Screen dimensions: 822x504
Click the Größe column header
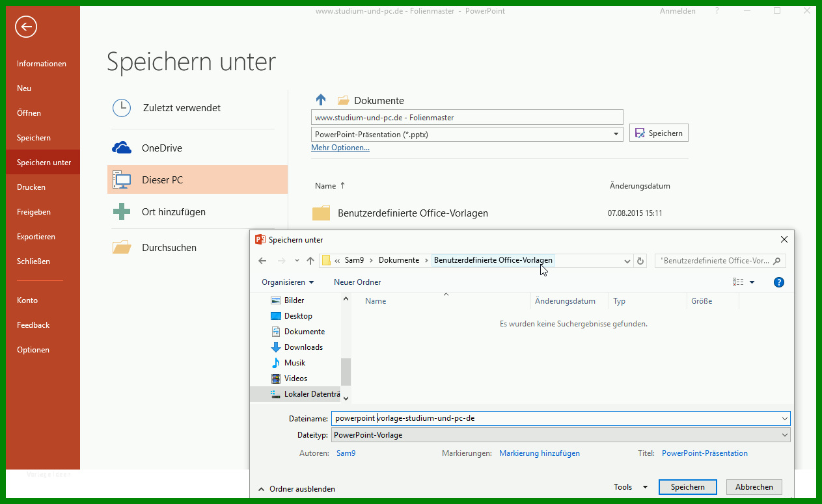click(702, 301)
